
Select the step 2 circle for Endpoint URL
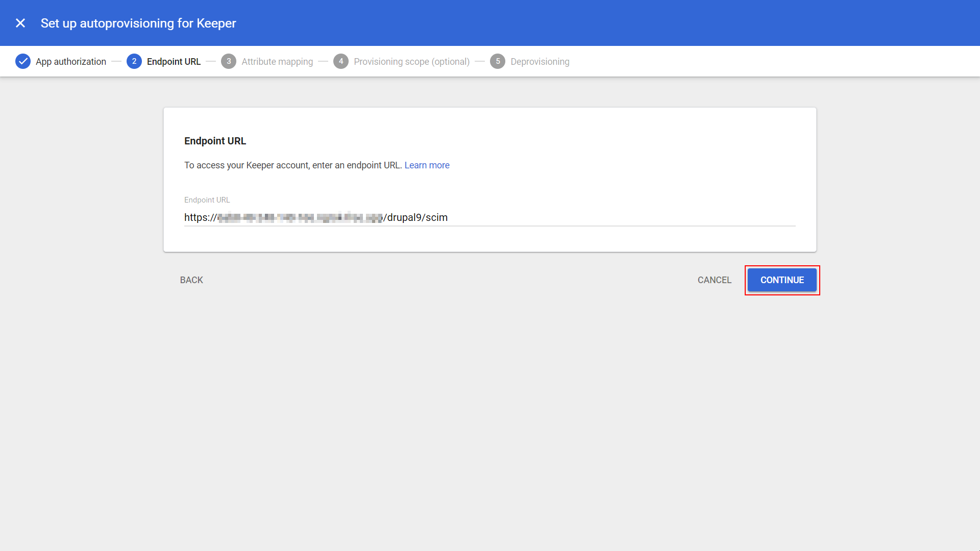click(x=134, y=61)
